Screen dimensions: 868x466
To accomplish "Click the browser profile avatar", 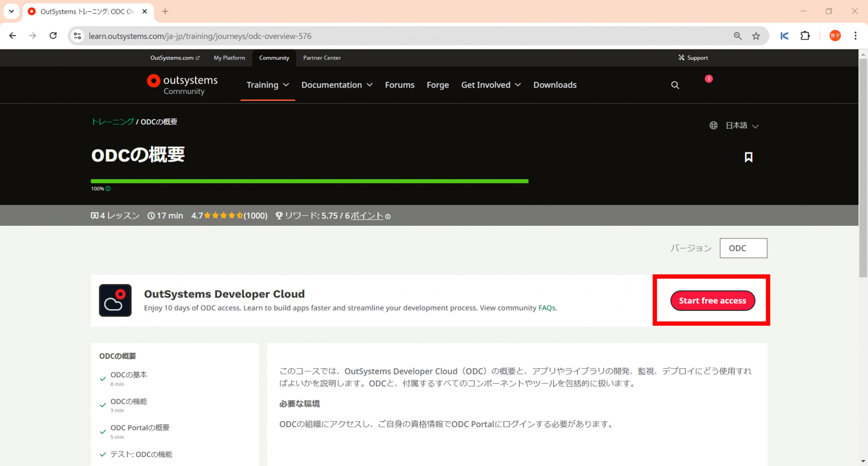I will tap(835, 36).
